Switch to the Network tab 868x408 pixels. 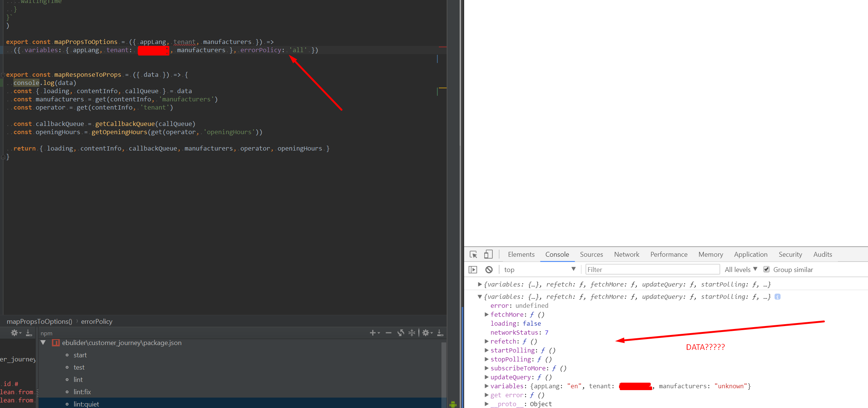(x=626, y=254)
